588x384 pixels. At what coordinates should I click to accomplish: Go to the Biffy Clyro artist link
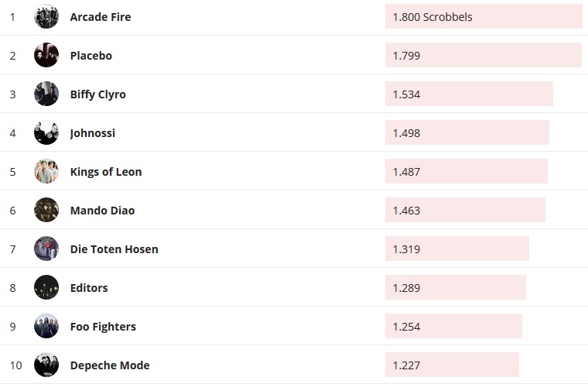click(98, 94)
